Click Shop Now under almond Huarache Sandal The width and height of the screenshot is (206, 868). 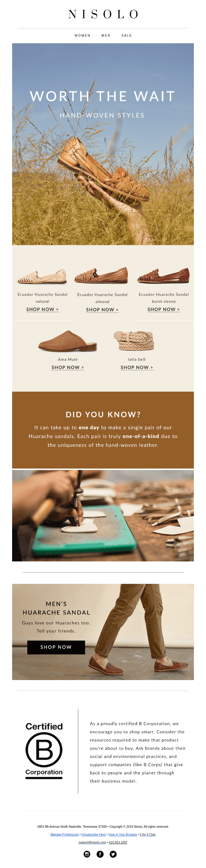102,310
